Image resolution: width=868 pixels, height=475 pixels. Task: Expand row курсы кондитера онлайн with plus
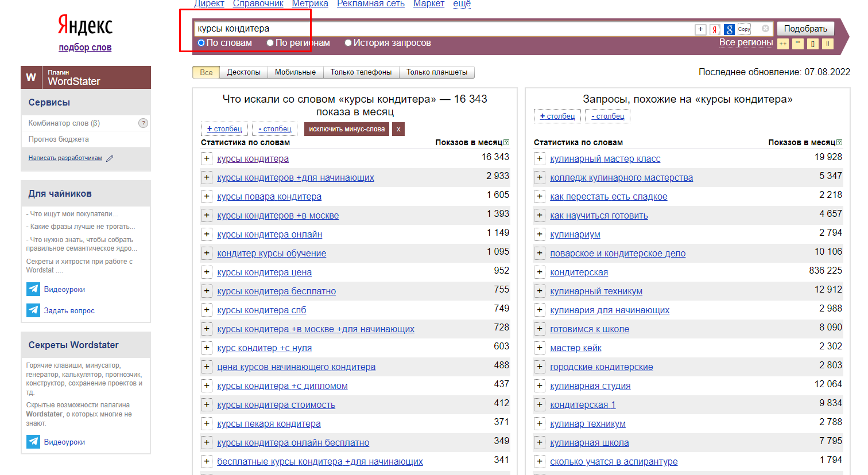207,234
